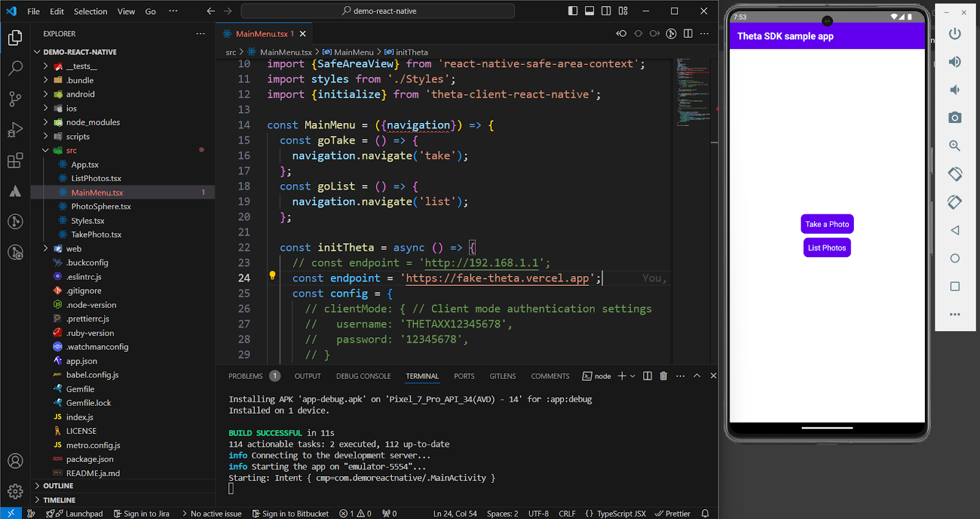The image size is (980, 519).
Task: Kill terminal with the trash icon
Action: click(663, 376)
